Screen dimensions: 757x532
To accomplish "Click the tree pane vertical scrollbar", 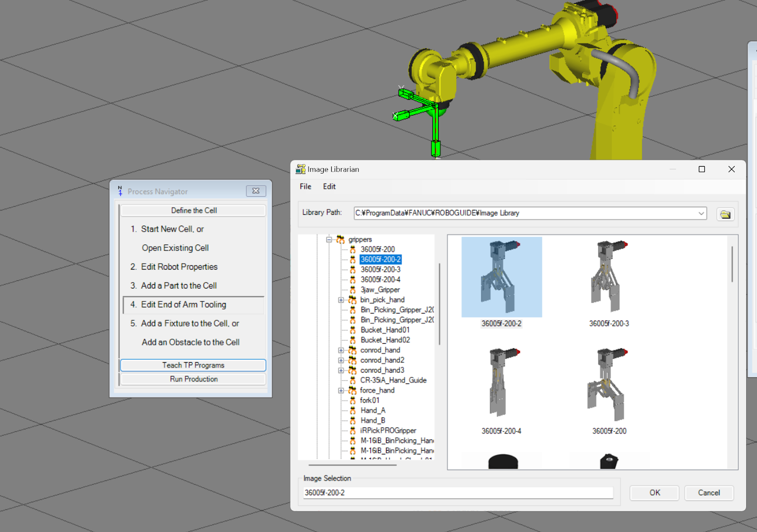I will point(440,304).
